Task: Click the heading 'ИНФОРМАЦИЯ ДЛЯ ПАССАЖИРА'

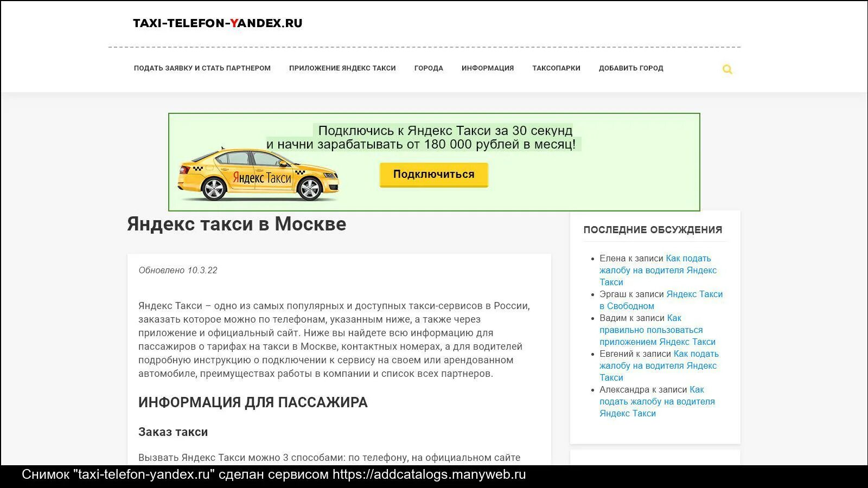Action: [x=253, y=402]
